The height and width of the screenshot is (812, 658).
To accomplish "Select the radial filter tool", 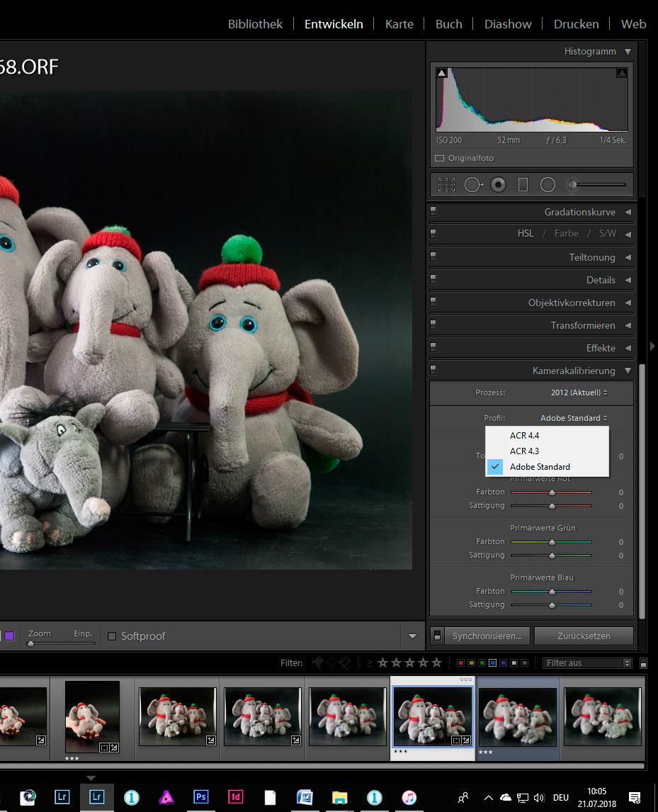I will [548, 185].
